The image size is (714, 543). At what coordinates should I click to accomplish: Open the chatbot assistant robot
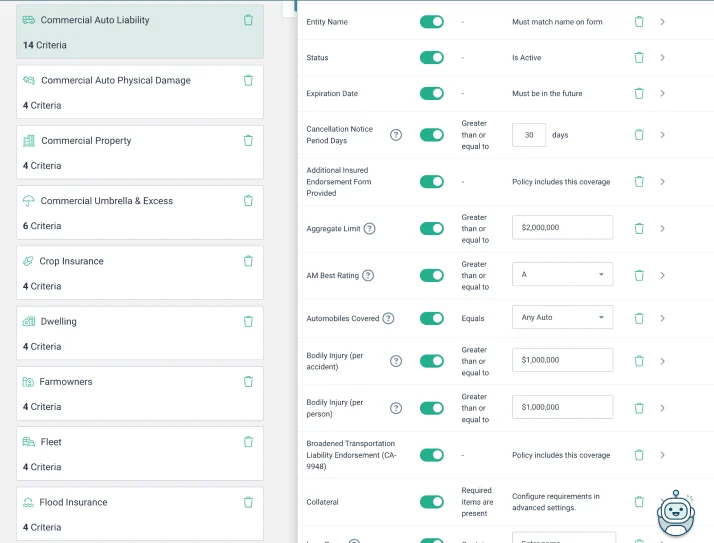pyautogui.click(x=676, y=513)
